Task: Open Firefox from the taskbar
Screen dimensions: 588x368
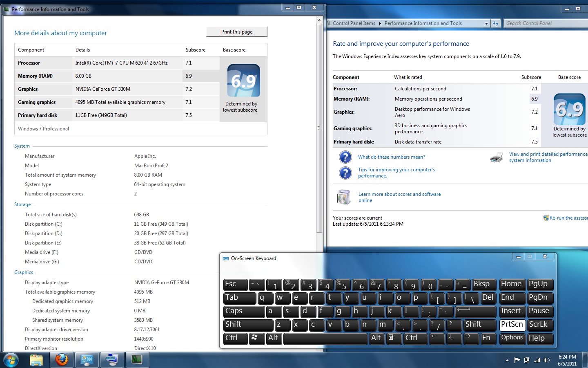Action: pyautogui.click(x=62, y=360)
